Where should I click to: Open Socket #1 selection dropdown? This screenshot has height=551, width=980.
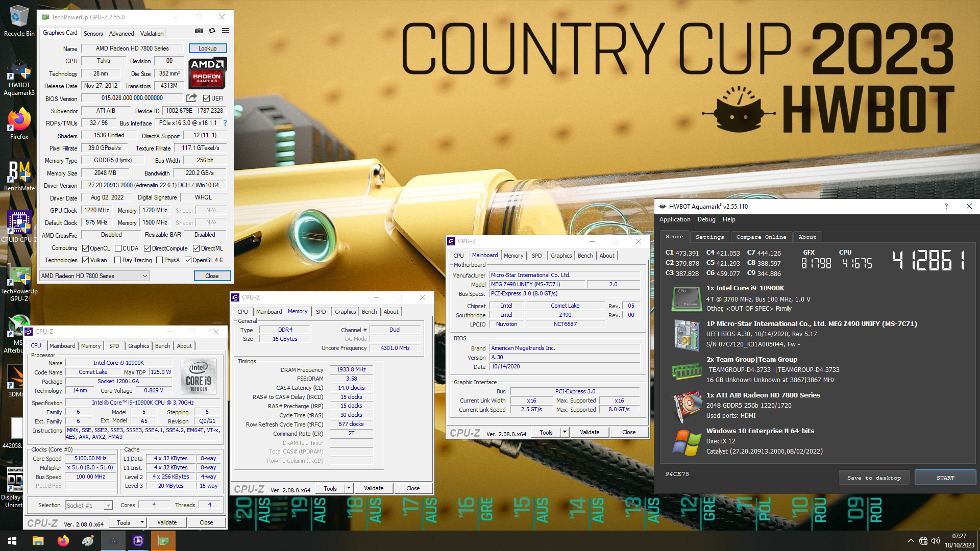pyautogui.click(x=89, y=505)
